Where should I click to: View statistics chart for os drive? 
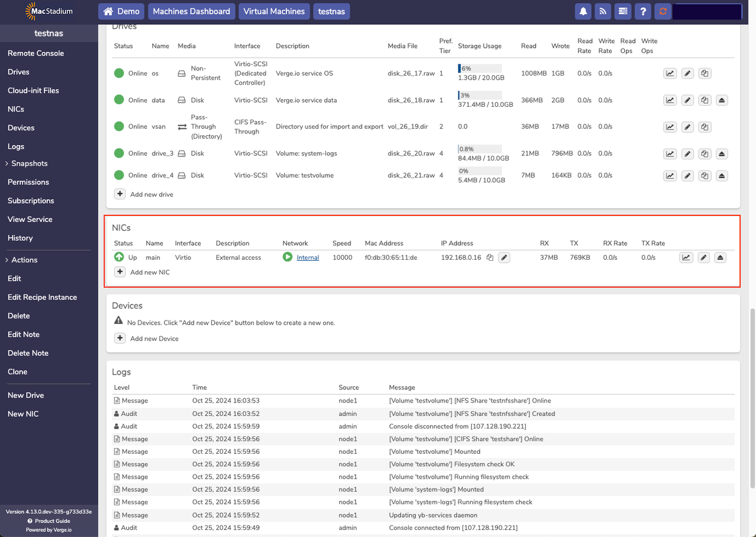point(670,74)
